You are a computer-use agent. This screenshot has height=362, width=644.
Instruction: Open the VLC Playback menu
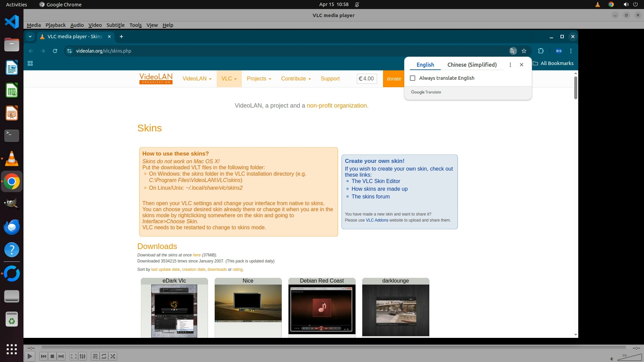point(55,25)
